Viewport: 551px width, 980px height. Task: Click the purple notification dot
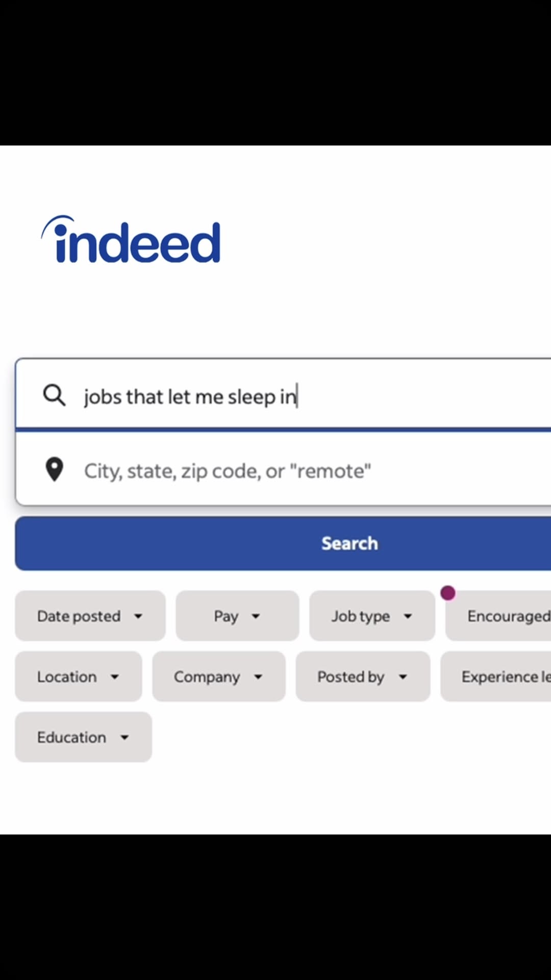448,593
